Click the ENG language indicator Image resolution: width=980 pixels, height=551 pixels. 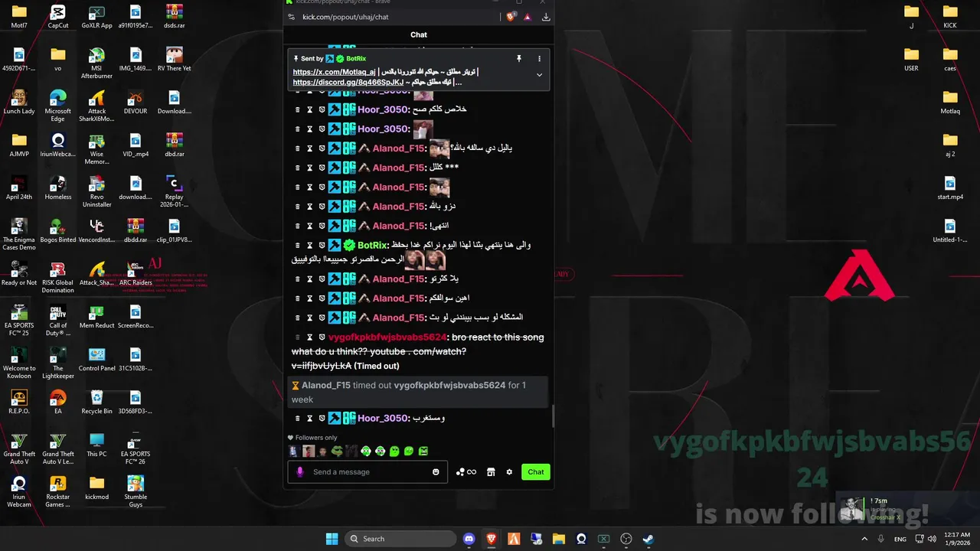click(x=900, y=539)
